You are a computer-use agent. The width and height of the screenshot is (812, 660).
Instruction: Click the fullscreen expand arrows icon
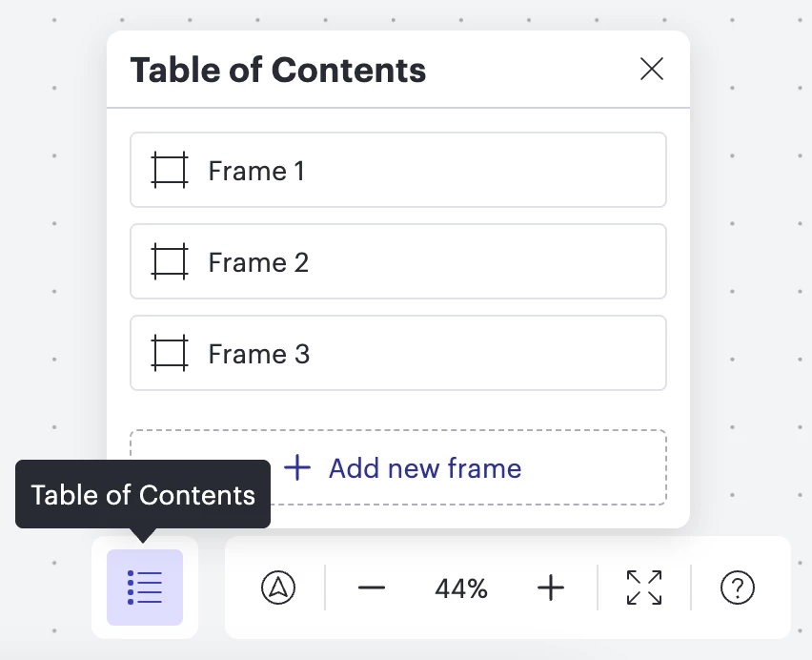(x=644, y=588)
